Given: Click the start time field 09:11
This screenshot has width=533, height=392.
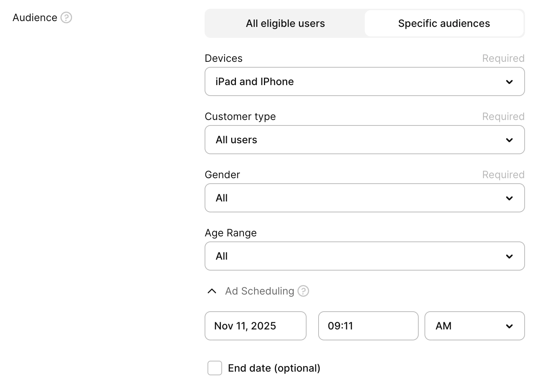Looking at the screenshot, I should (368, 326).
